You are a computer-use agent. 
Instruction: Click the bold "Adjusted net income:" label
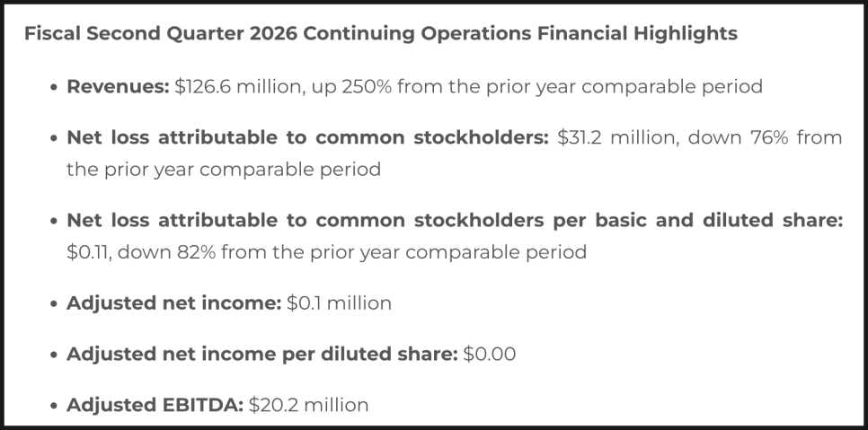pyautogui.click(x=173, y=303)
